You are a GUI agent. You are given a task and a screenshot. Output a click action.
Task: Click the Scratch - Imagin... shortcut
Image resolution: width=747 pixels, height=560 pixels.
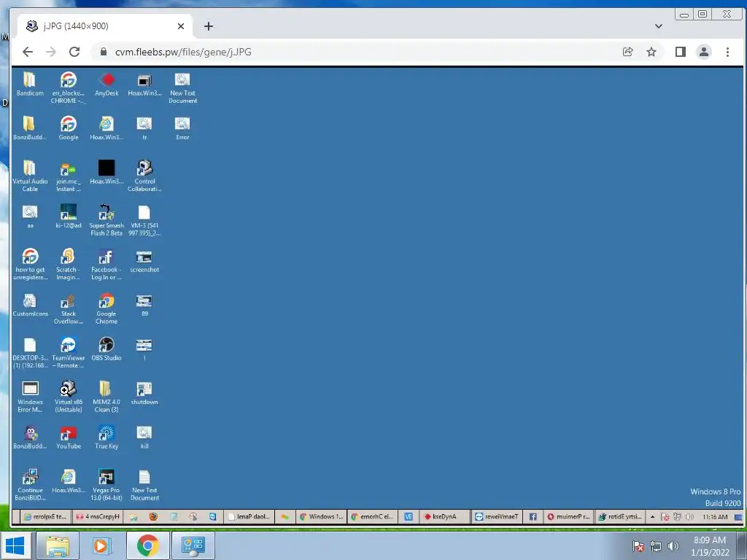coord(68,264)
